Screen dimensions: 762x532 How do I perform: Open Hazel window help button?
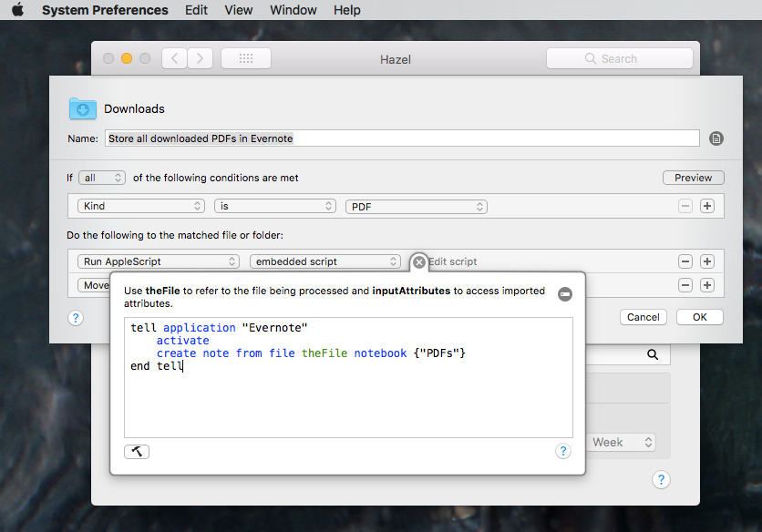(x=661, y=479)
